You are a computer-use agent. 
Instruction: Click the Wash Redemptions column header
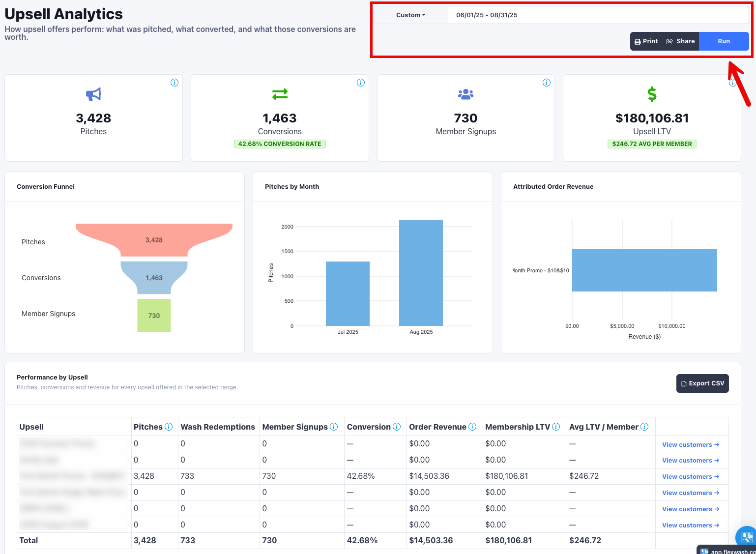coord(218,427)
